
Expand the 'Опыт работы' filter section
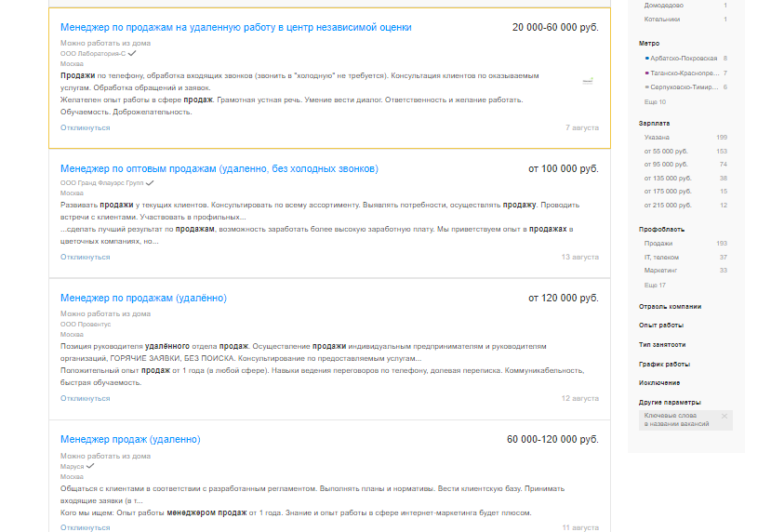661,325
